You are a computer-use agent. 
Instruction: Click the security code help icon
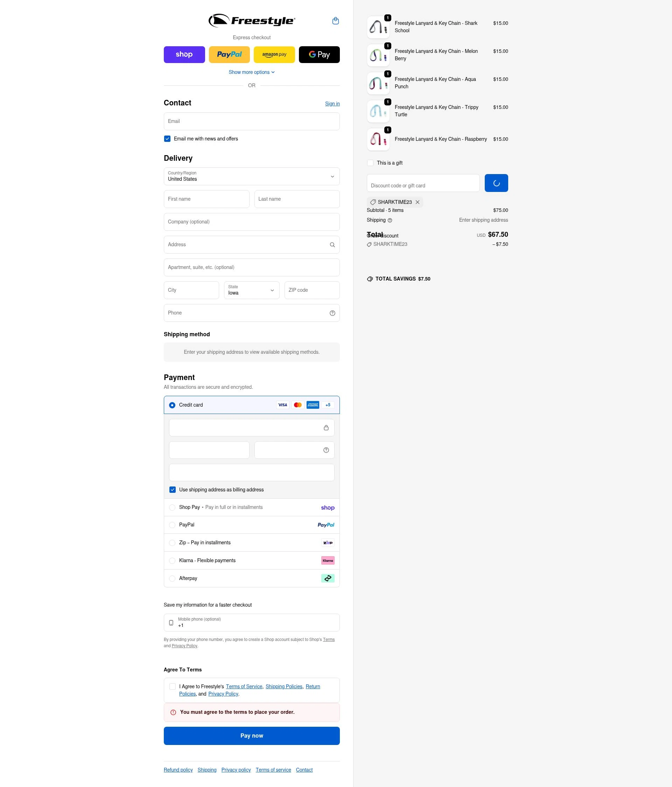click(326, 450)
